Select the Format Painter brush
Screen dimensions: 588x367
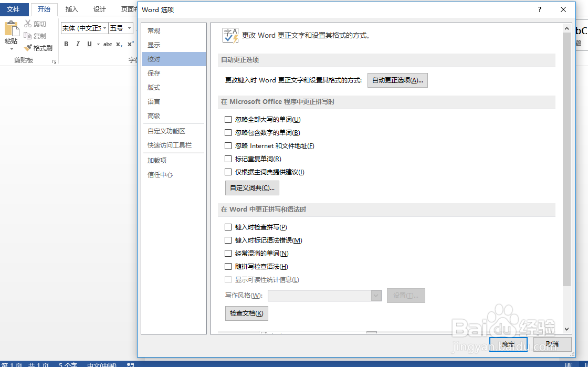(x=28, y=48)
